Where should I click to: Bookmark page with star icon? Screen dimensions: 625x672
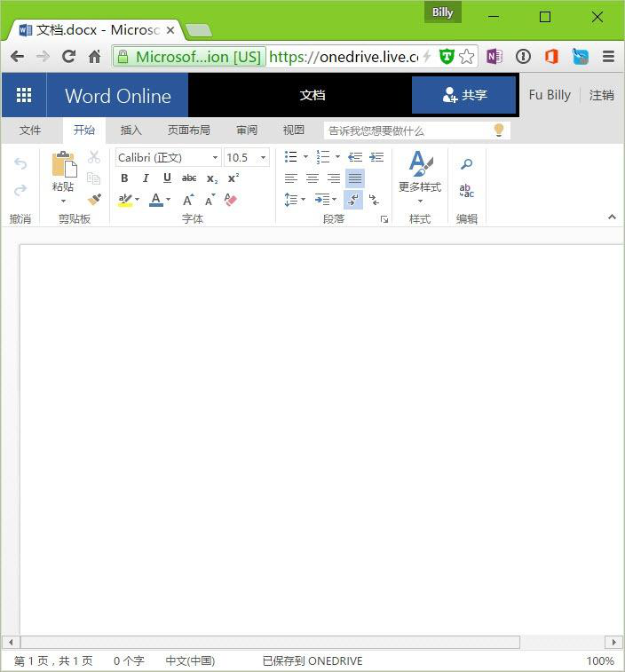[466, 56]
